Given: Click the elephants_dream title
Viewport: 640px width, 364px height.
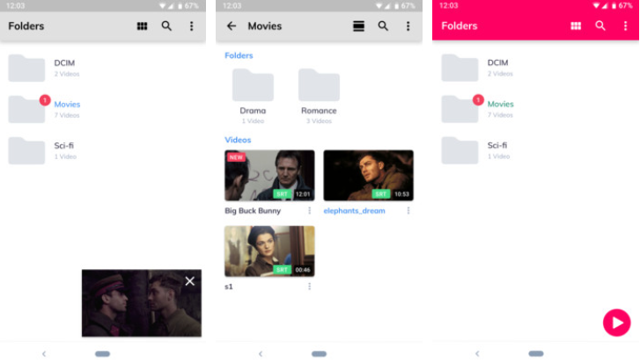Looking at the screenshot, I should tap(354, 211).
